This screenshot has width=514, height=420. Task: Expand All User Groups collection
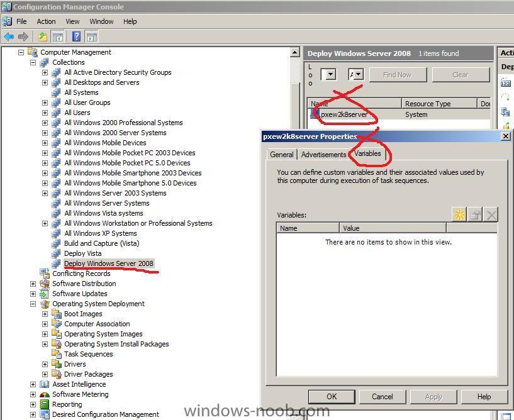click(45, 102)
